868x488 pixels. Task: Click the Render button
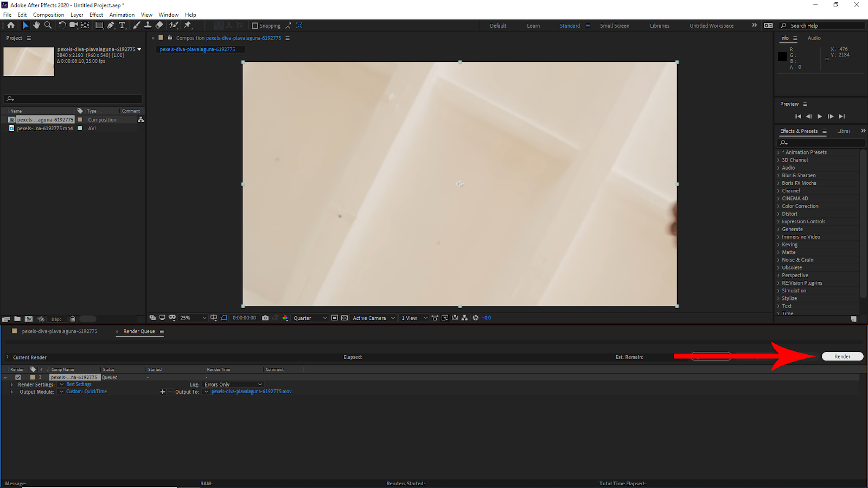click(x=842, y=356)
